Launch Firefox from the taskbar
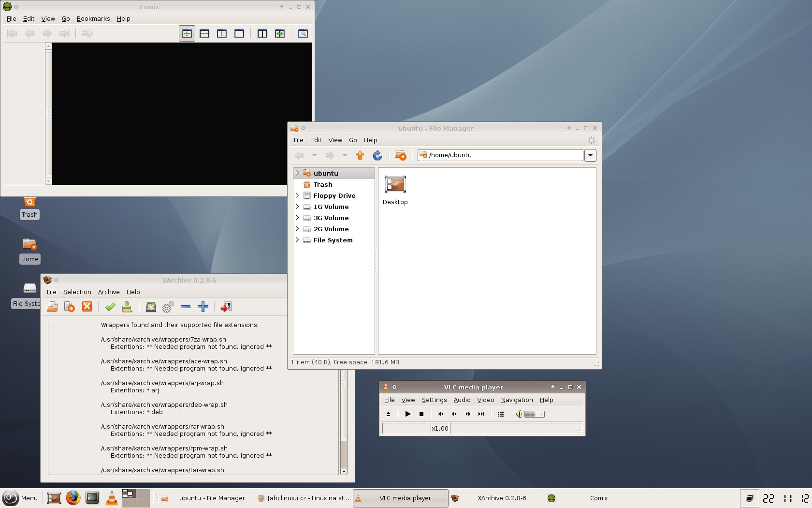 (x=73, y=498)
